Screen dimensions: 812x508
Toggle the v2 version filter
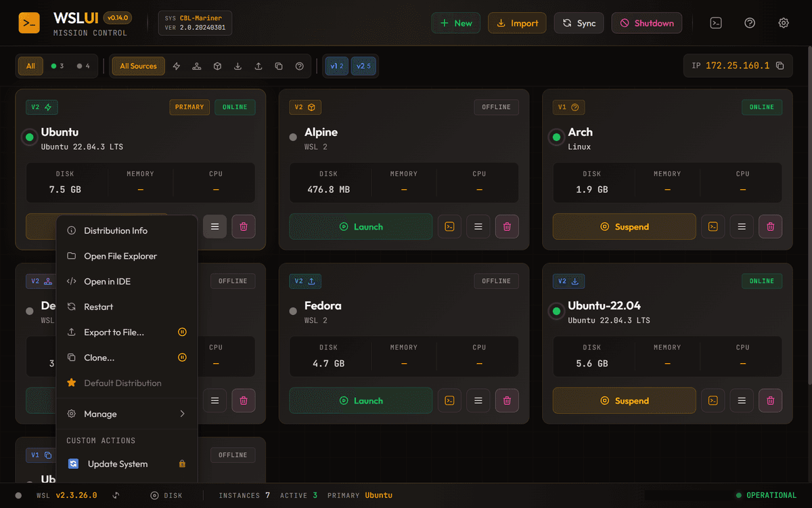point(364,66)
